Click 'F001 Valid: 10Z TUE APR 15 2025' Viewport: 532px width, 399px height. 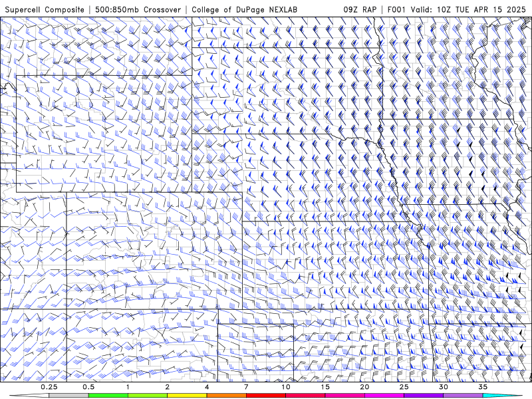coord(458,9)
